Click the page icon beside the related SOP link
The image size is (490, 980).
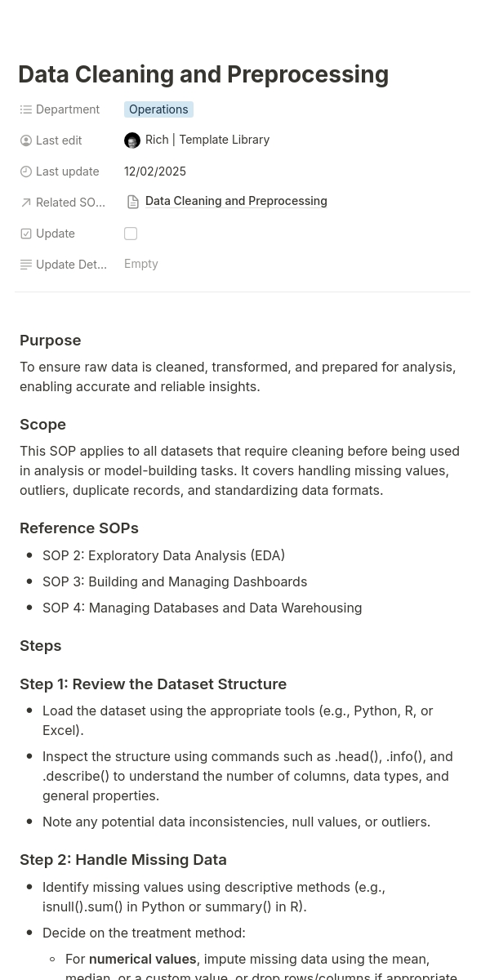pyautogui.click(x=133, y=202)
